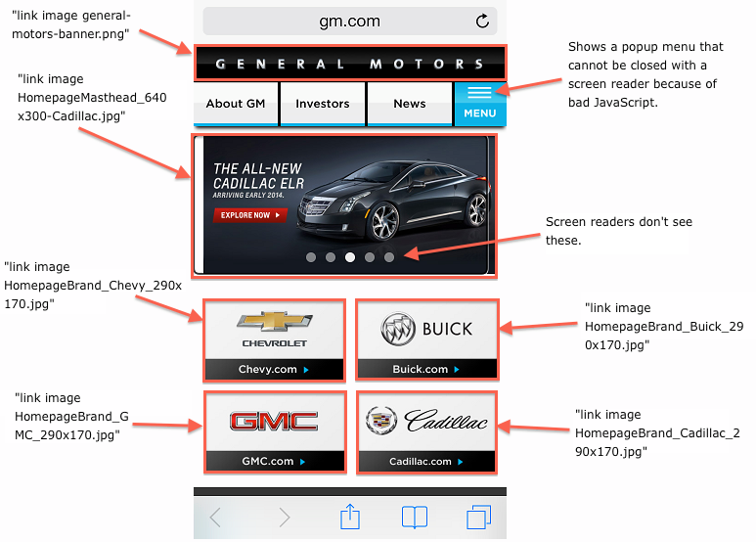Image resolution: width=756 pixels, height=542 pixels.
Task: Tap the reload icon in address bar
Action: pos(482,21)
